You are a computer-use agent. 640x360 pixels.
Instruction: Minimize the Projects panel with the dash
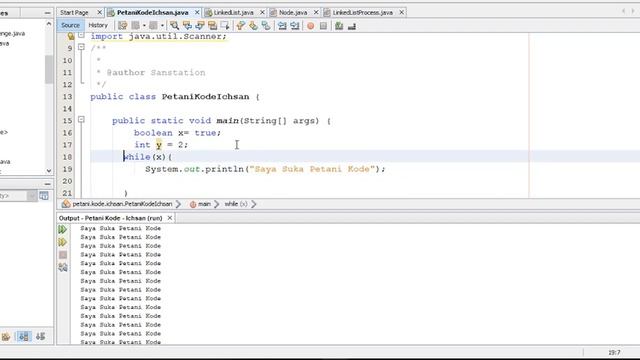tap(47, 13)
